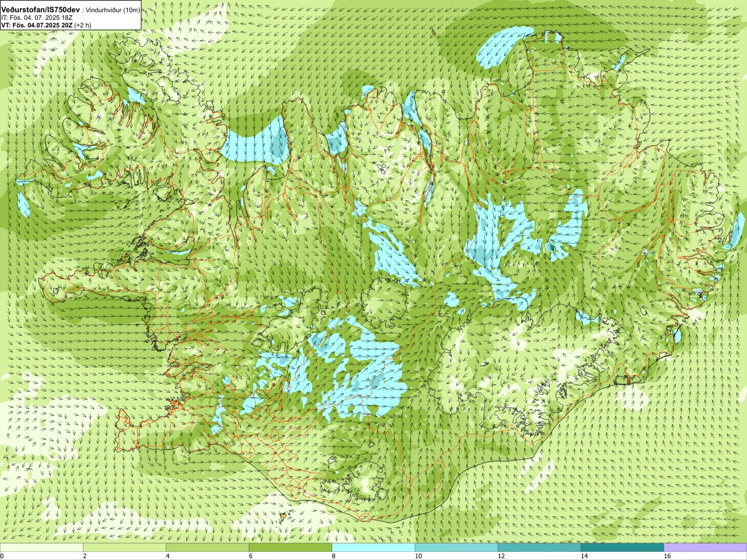Select the dark teal 14–16 legend color
This screenshot has height=560, width=747.
click(622, 548)
